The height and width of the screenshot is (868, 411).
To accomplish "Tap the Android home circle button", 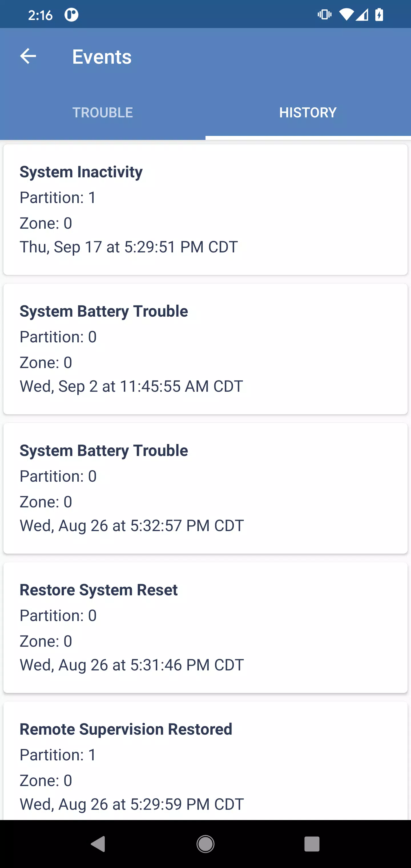I will (x=205, y=844).
